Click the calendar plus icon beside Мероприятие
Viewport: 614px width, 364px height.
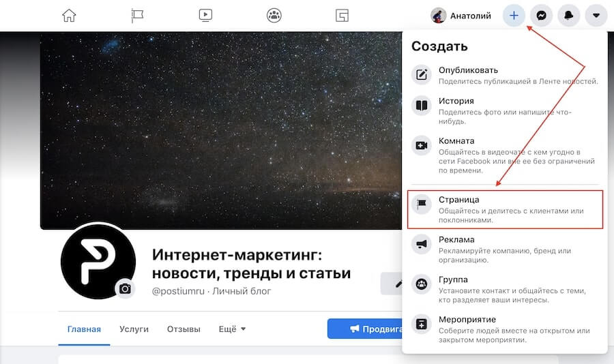tap(422, 324)
